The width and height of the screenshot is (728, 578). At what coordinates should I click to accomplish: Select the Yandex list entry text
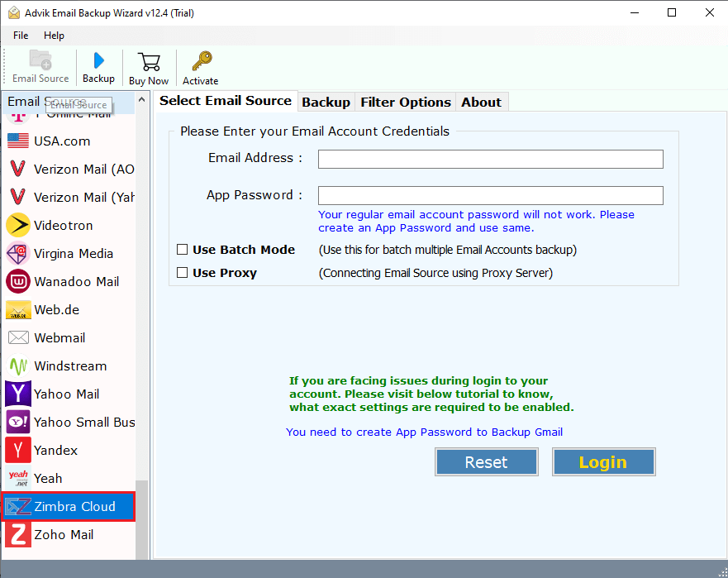coord(55,450)
